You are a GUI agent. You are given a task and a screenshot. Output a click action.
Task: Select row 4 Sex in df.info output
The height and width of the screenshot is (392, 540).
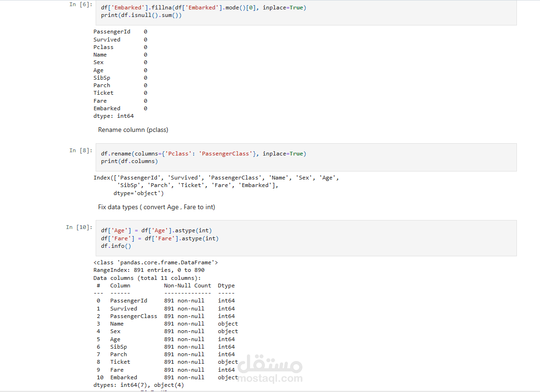pos(167,331)
